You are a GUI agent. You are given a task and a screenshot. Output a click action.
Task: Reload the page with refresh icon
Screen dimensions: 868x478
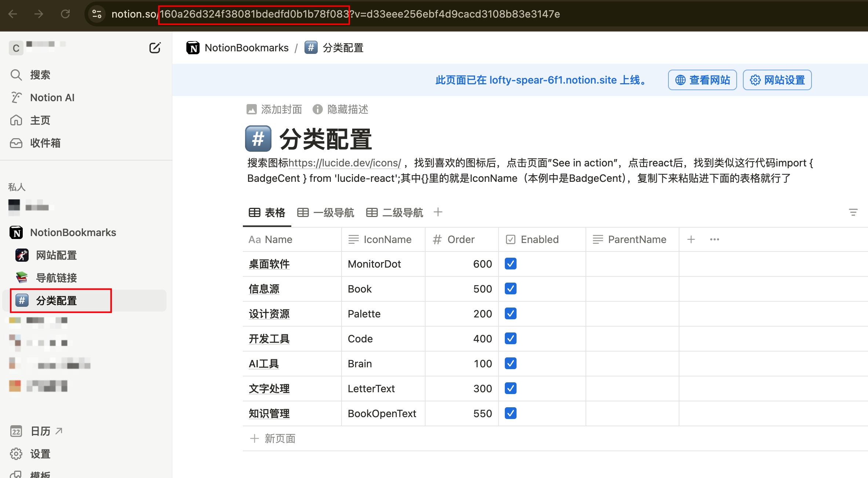[65, 14]
